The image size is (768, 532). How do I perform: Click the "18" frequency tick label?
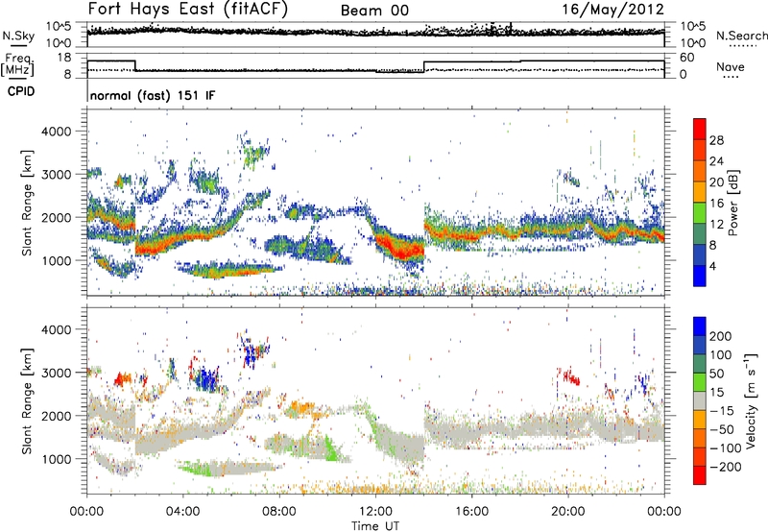[63, 58]
